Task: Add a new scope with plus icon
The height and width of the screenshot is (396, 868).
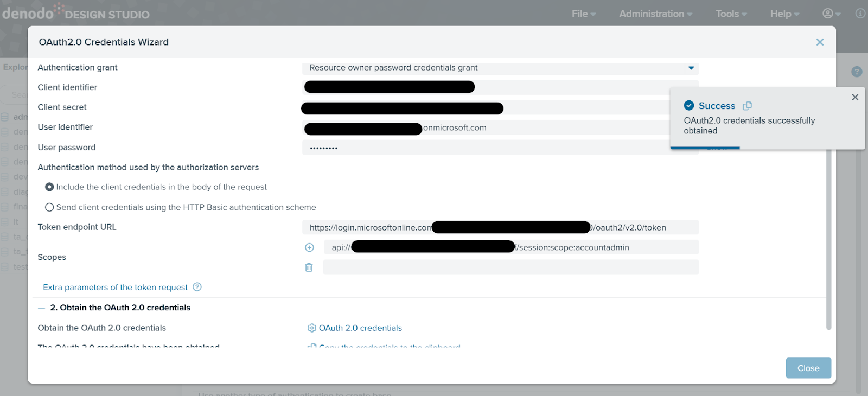Action: click(x=309, y=247)
